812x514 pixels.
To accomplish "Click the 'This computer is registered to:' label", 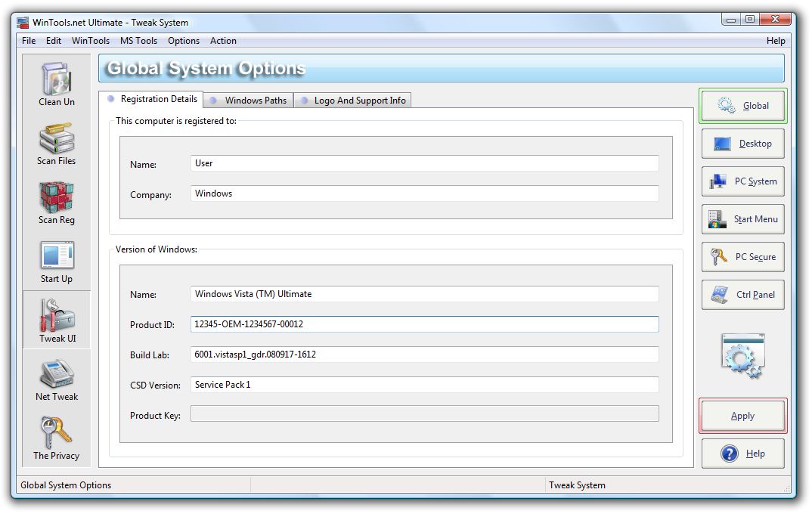I will point(176,121).
